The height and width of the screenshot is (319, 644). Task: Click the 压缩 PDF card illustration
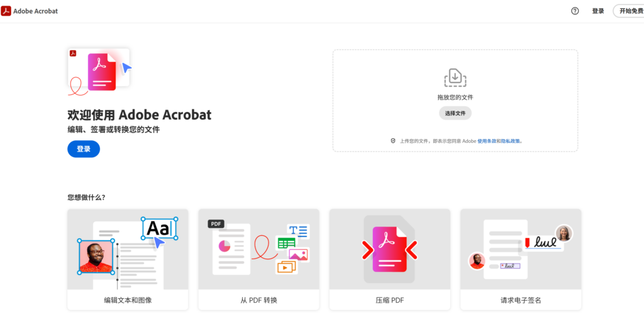(389, 249)
